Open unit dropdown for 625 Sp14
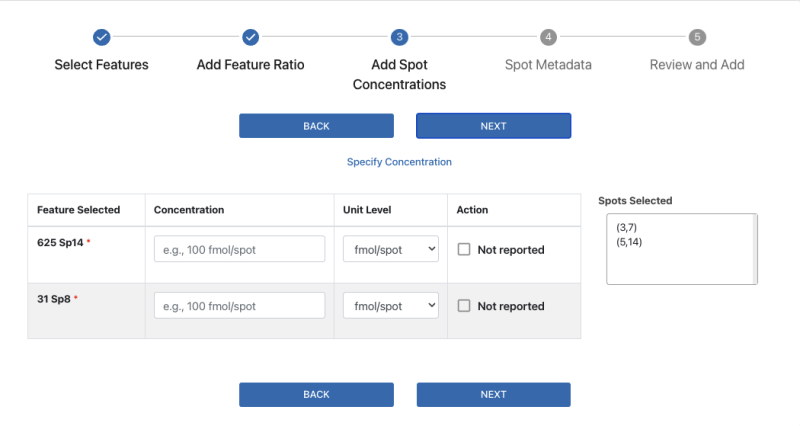 coord(390,250)
